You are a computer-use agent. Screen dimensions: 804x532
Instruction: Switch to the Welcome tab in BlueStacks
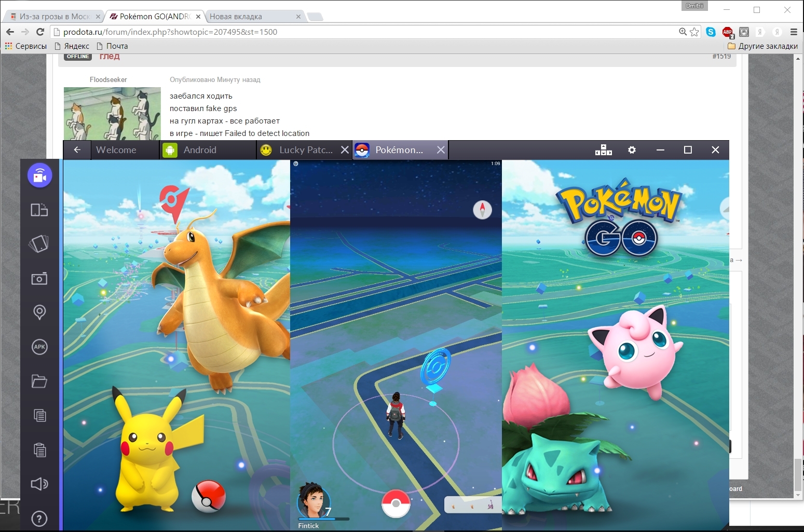(x=125, y=150)
